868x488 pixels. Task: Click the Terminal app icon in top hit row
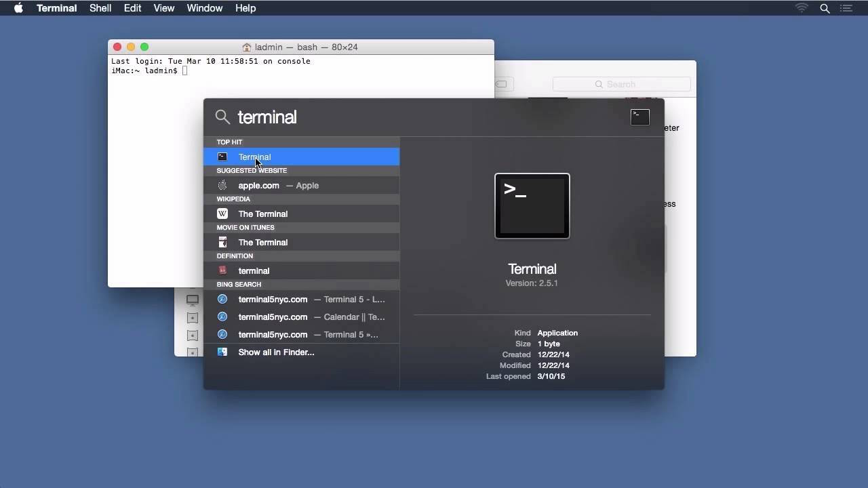(222, 157)
